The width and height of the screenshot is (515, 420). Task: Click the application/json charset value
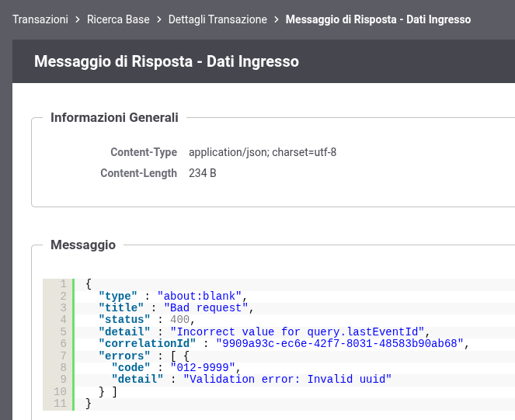point(263,152)
